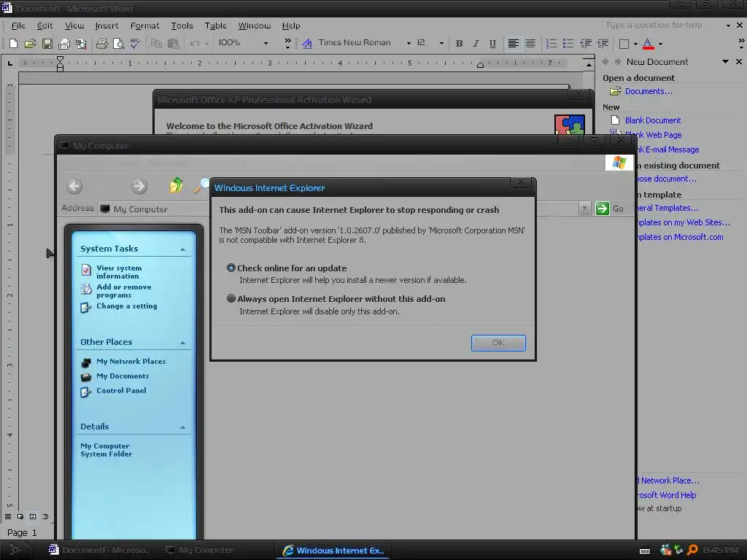This screenshot has width=747, height=560.
Task: Click the Back arrow in My Computer
Action: coord(75,186)
